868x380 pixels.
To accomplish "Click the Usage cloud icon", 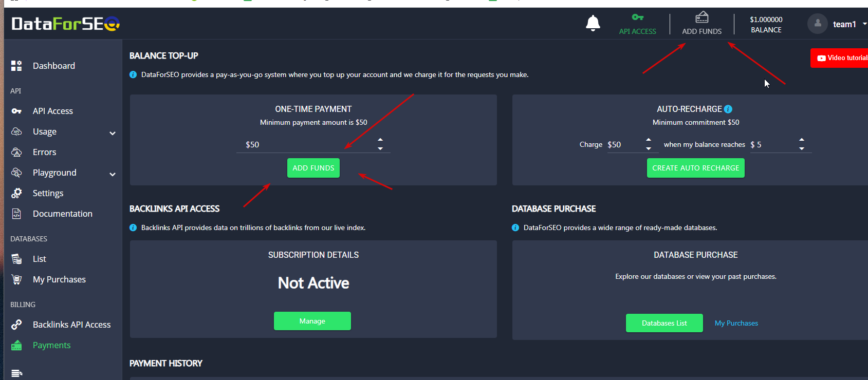I will [x=16, y=131].
